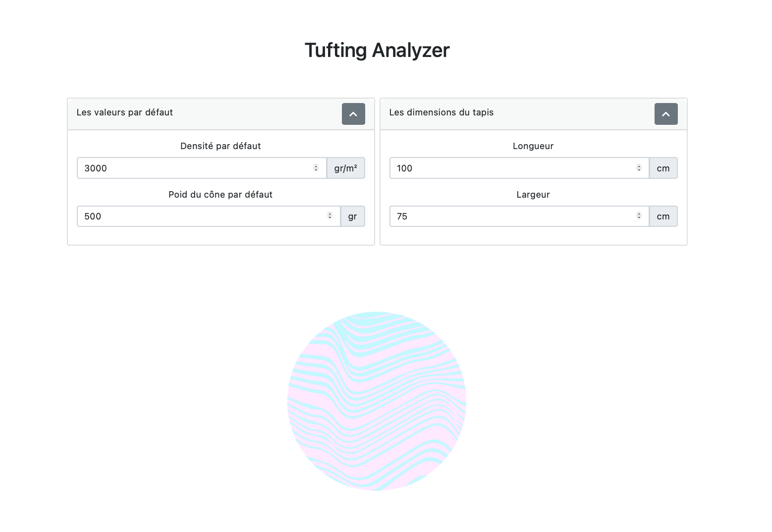Select the Longueur input showing 100
The height and width of the screenshot is (532, 772).
(519, 168)
